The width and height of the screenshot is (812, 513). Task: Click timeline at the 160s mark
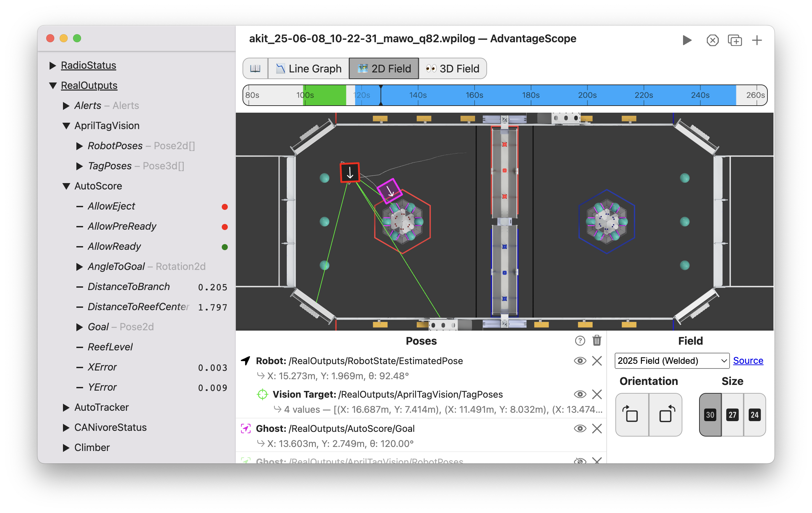pos(474,95)
